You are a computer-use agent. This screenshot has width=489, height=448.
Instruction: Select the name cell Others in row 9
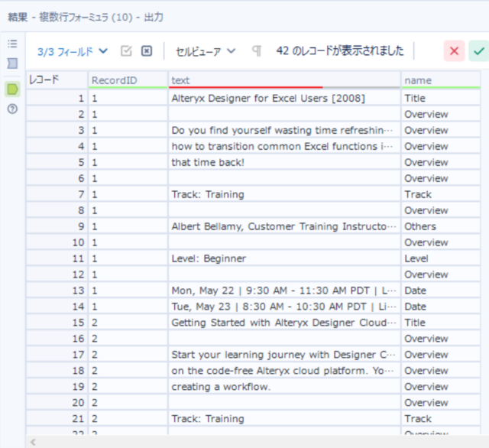(441, 226)
